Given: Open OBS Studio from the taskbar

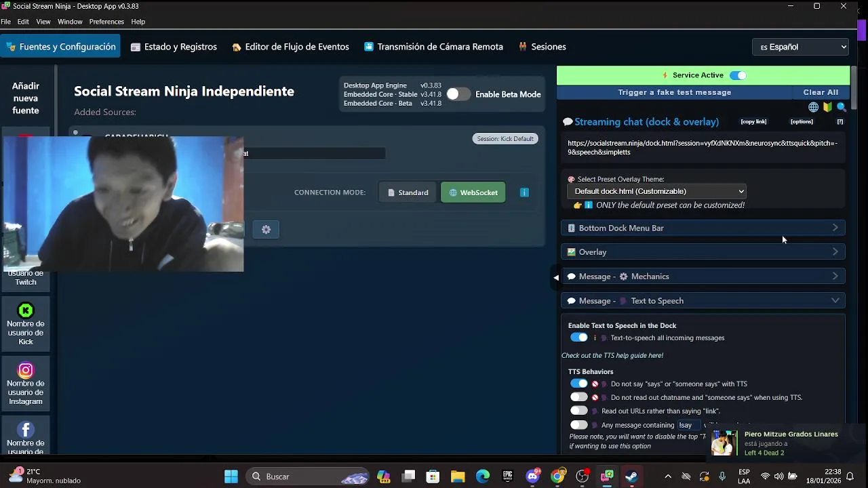Looking at the screenshot, I should 583,476.
